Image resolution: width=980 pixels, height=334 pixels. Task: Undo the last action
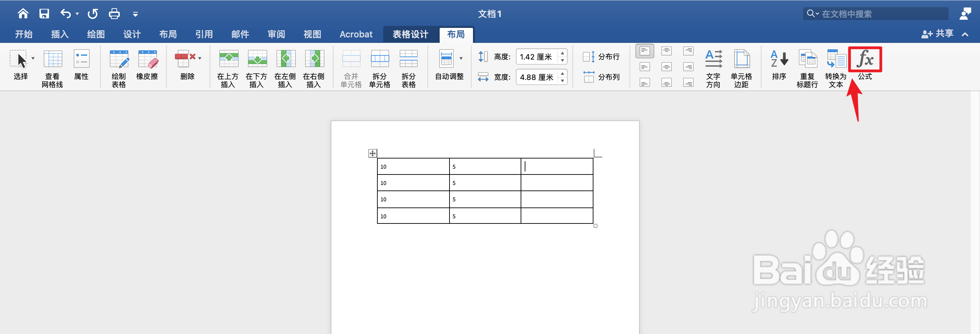(65, 14)
